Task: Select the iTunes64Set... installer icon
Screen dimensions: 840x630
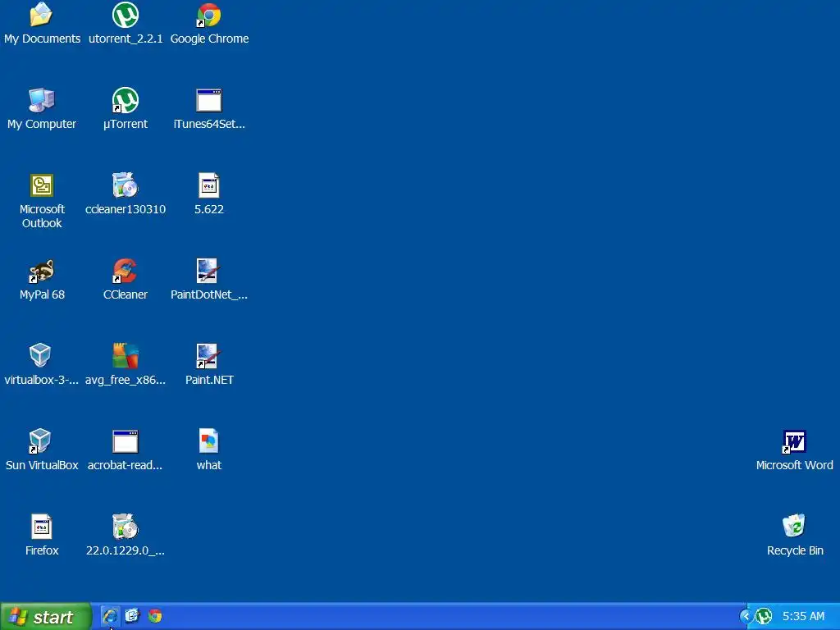Action: pos(209,100)
